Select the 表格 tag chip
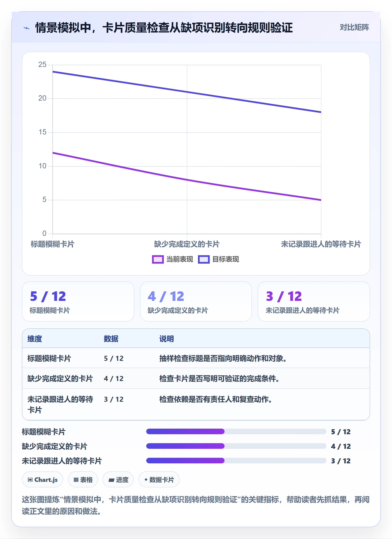The width and height of the screenshot is (392, 539). [x=83, y=480]
